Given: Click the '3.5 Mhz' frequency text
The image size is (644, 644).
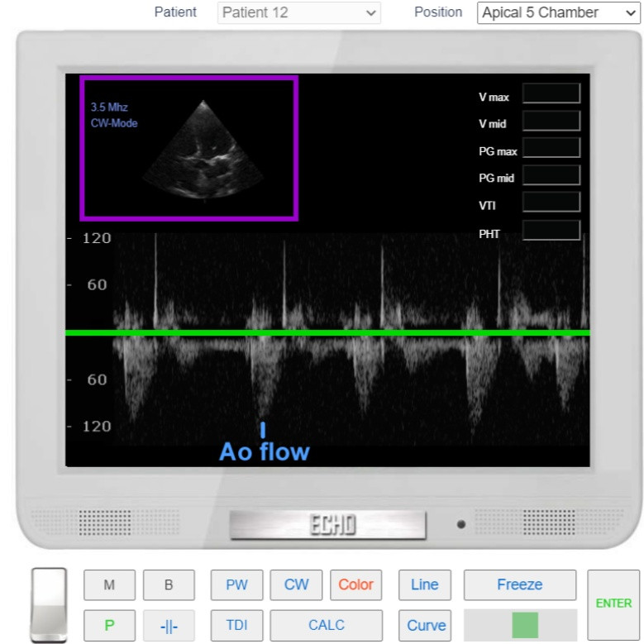Looking at the screenshot, I should tap(109, 107).
